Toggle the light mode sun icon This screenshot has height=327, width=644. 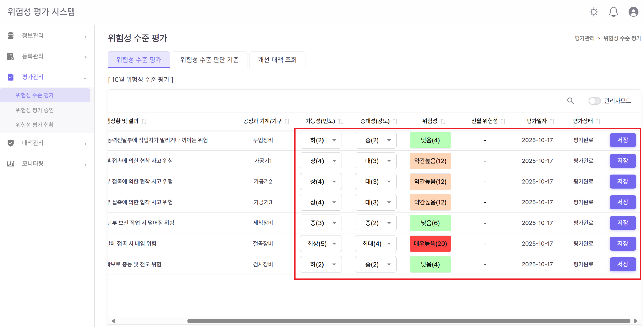593,12
